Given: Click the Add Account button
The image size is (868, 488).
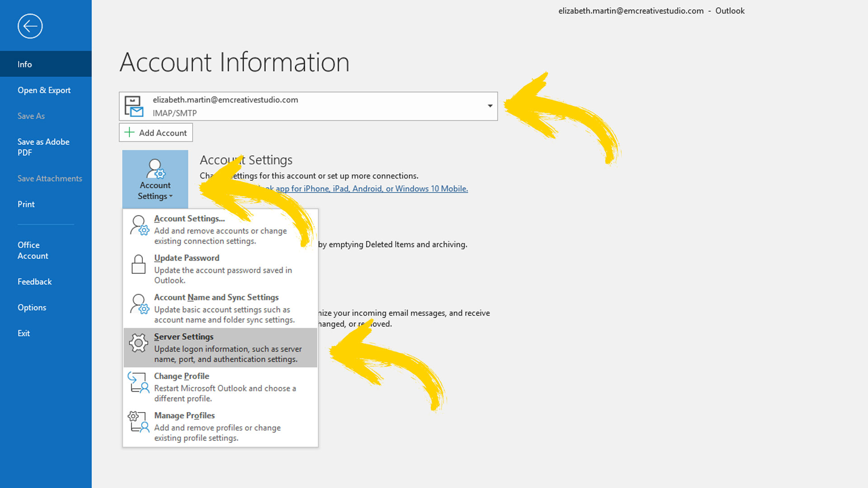Looking at the screenshot, I should [156, 132].
